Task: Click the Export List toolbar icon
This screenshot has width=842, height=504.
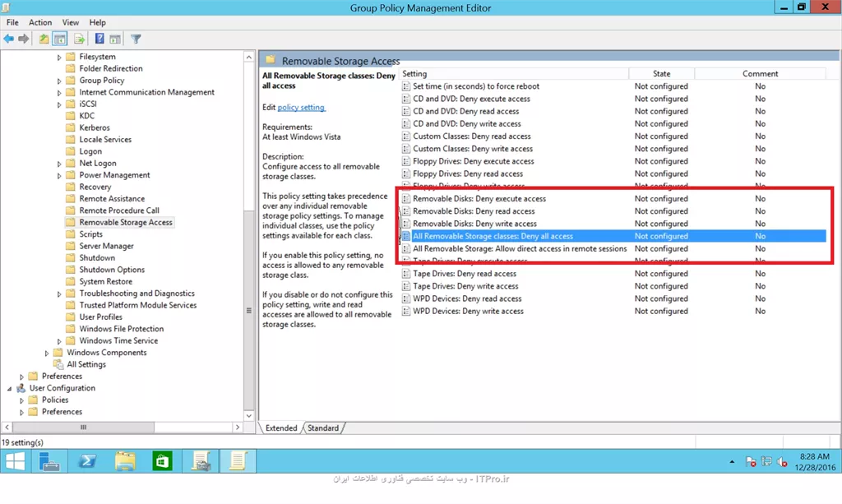Action: [x=80, y=39]
